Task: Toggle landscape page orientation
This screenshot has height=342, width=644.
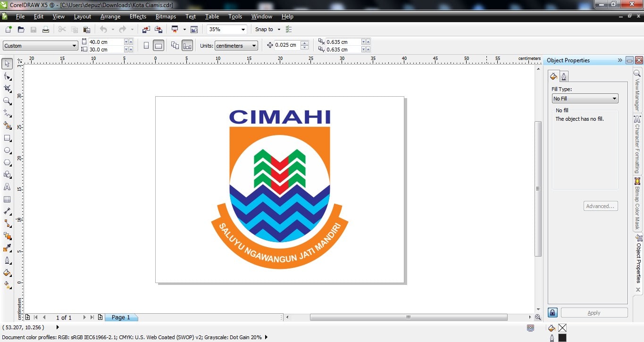Action: pos(159,45)
